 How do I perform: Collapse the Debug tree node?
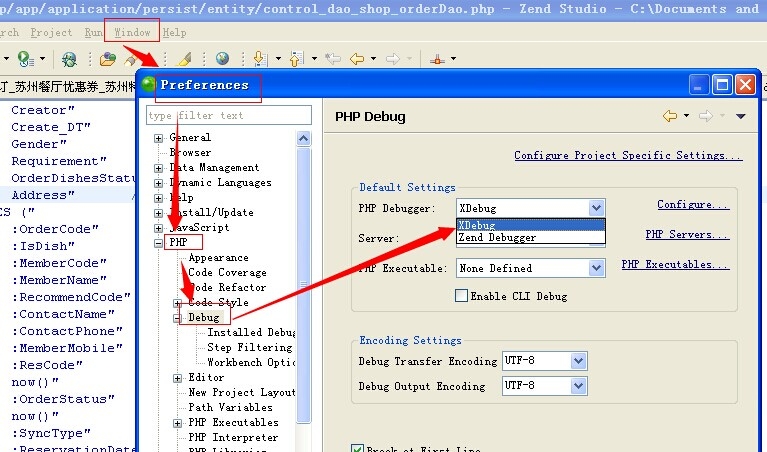coord(177,318)
